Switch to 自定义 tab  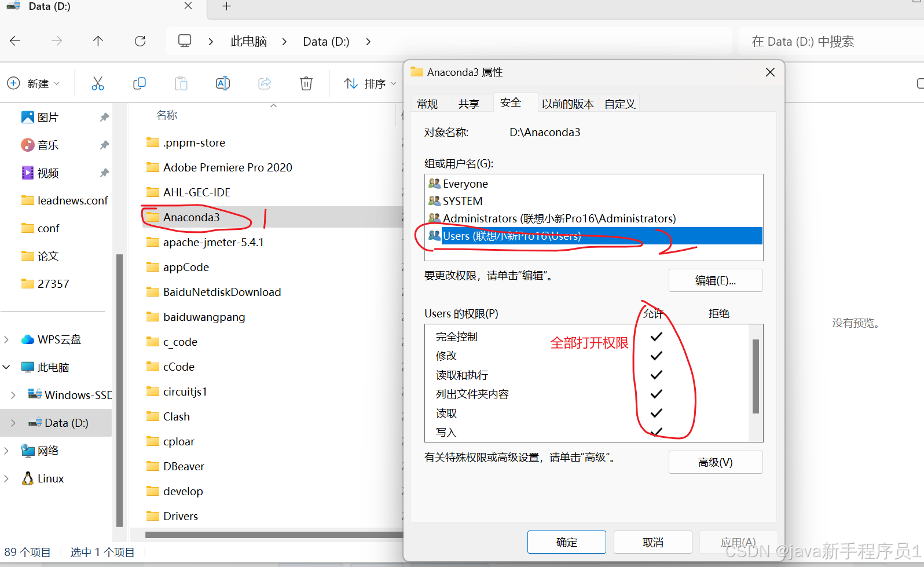620,104
